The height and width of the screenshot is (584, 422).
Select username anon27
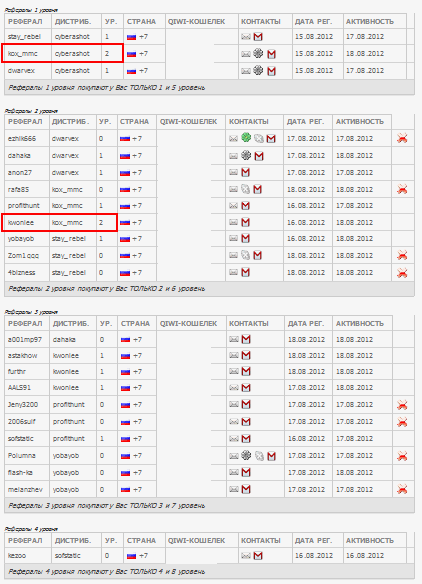pyautogui.click(x=20, y=172)
